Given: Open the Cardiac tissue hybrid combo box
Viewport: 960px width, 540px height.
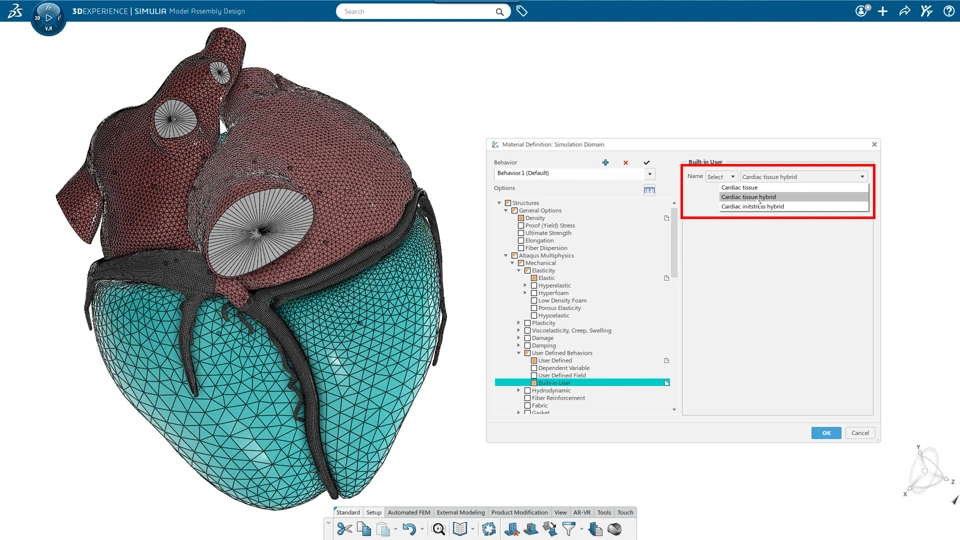Looking at the screenshot, I should point(804,177).
